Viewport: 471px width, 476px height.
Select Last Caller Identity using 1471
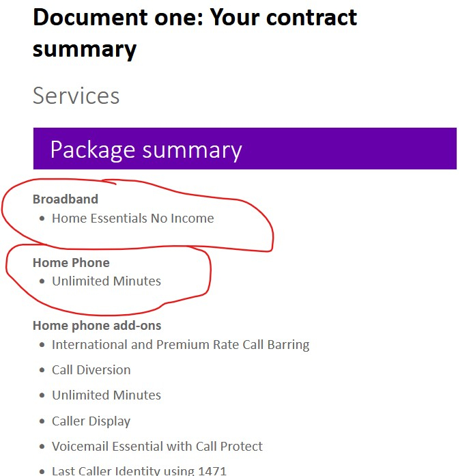139,471
